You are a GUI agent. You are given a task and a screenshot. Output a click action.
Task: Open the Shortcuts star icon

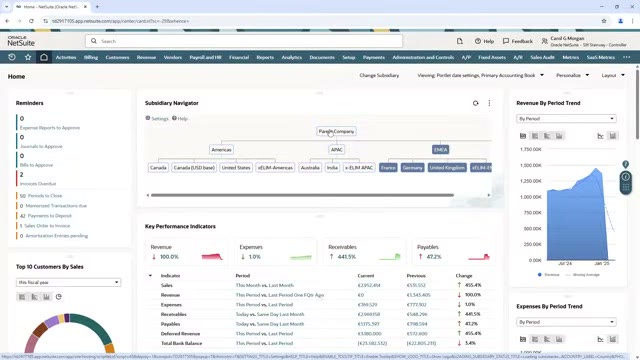pos(28,57)
